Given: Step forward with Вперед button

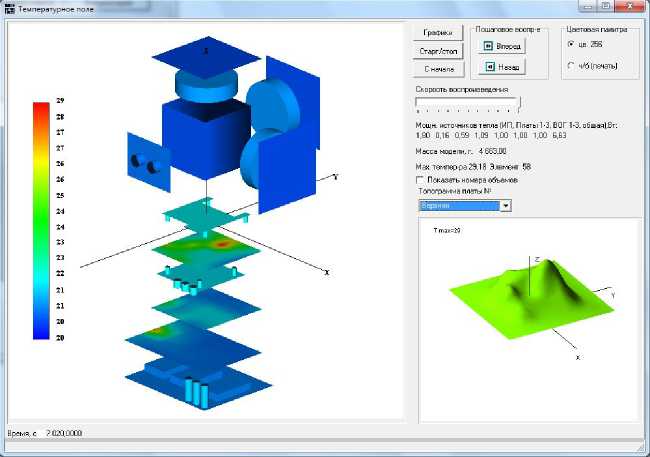Looking at the screenshot, I should tap(502, 46).
